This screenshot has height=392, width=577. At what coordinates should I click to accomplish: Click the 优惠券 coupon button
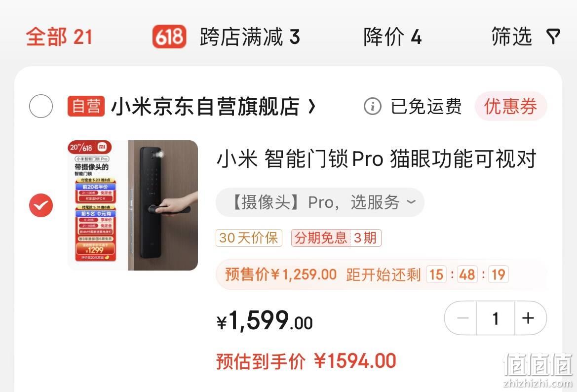511,106
